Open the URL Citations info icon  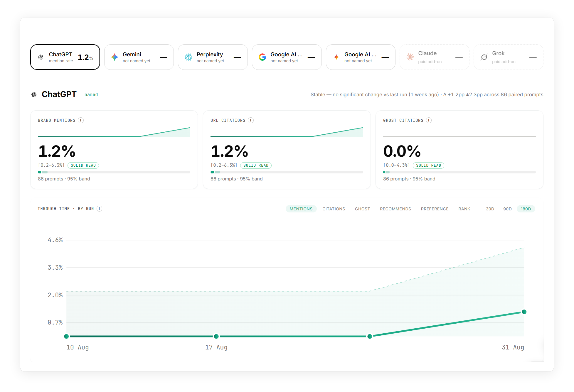251,120
